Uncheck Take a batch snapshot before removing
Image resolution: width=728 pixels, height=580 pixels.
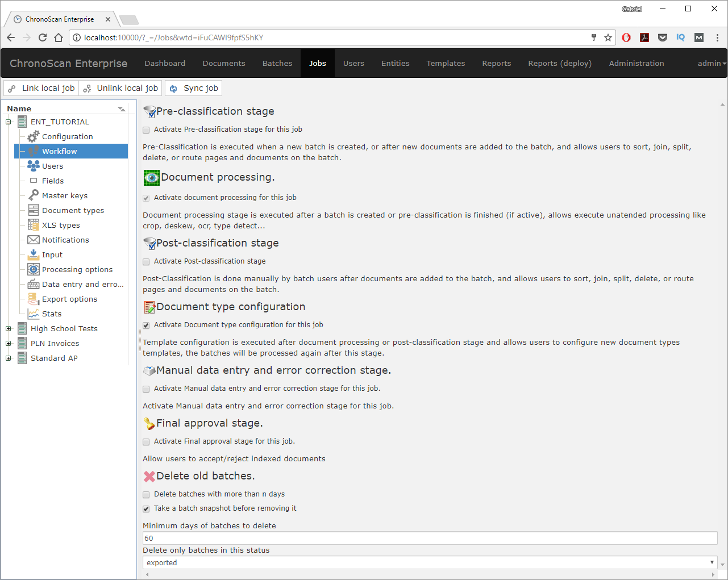point(146,509)
